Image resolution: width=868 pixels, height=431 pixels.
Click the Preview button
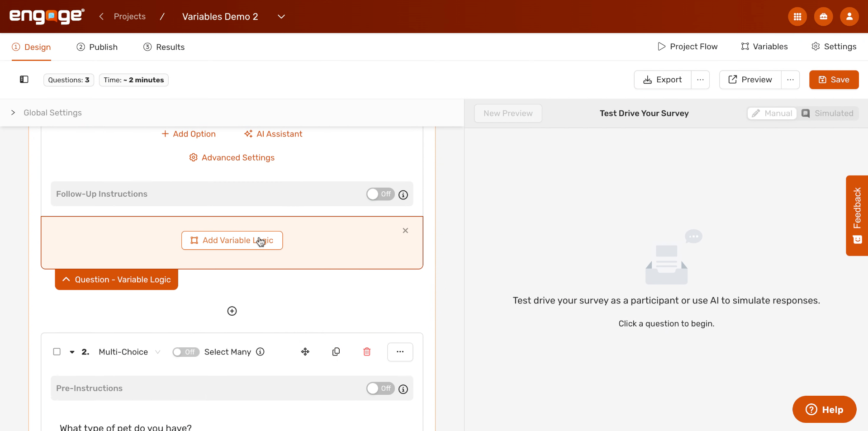pos(750,80)
